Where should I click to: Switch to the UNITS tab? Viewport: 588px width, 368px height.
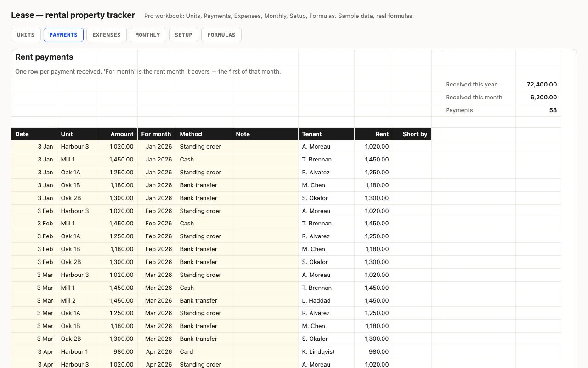(26, 35)
